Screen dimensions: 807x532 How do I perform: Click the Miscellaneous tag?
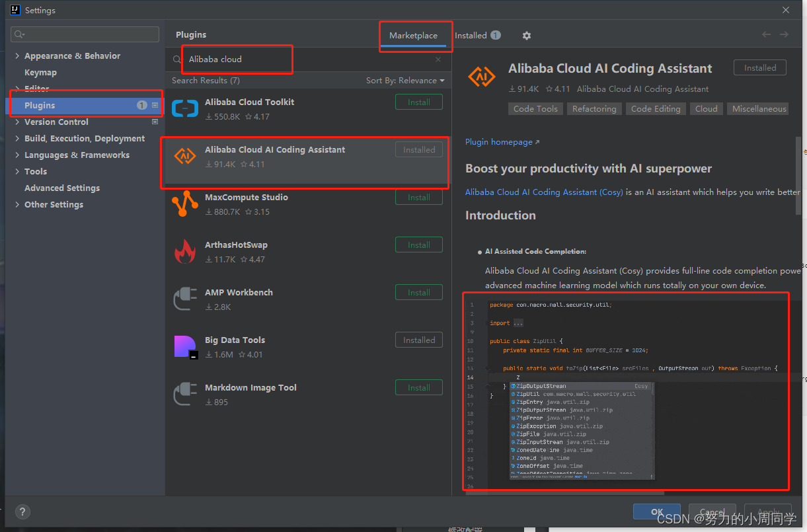click(759, 109)
